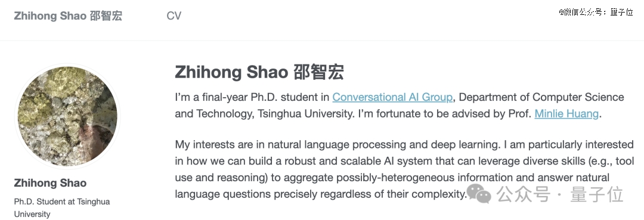Select the sidebar name "Zhihong Shao" below avatar
This screenshot has width=644, height=220.
pos(50,183)
